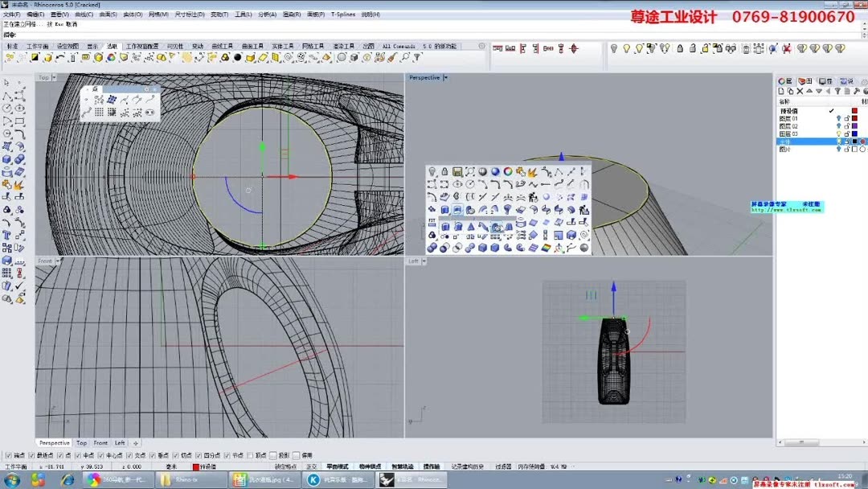The width and height of the screenshot is (868, 489).
Task: Click the save disk icon in popup toolbar
Action: (457, 171)
